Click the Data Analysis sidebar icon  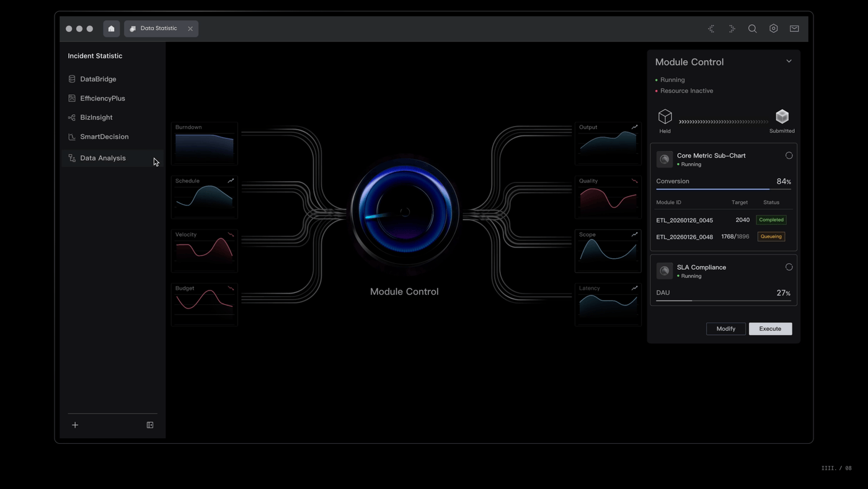(x=72, y=158)
